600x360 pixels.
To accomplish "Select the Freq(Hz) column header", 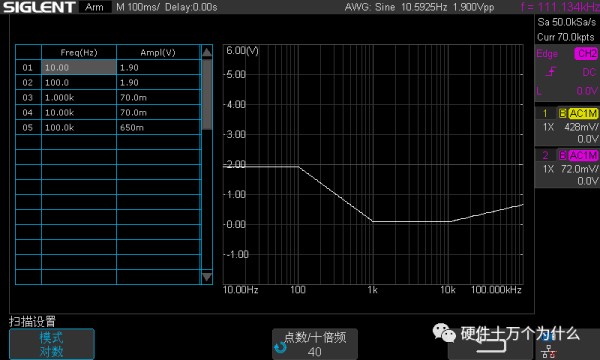I will tap(79, 52).
